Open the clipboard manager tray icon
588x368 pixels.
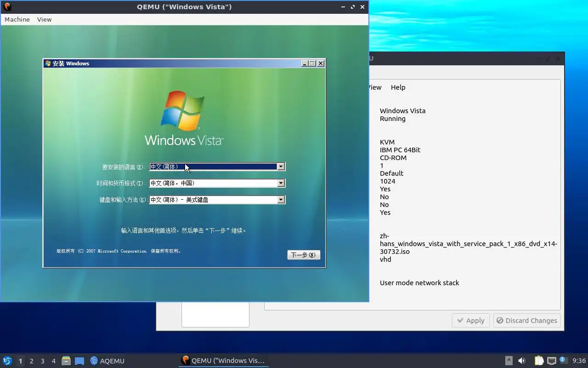point(539,361)
